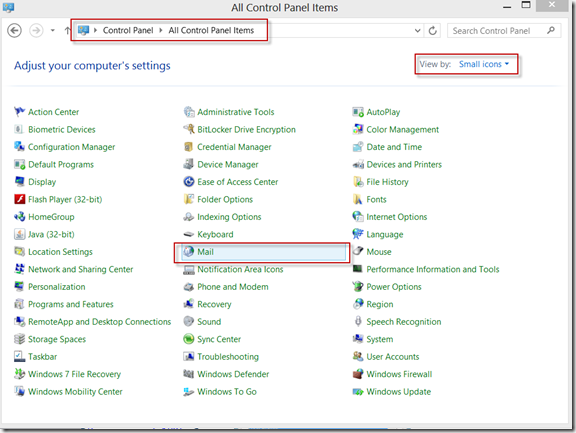Open the Power Options icon
Viewport: 576px width, 433px height.
pyautogui.click(x=358, y=287)
